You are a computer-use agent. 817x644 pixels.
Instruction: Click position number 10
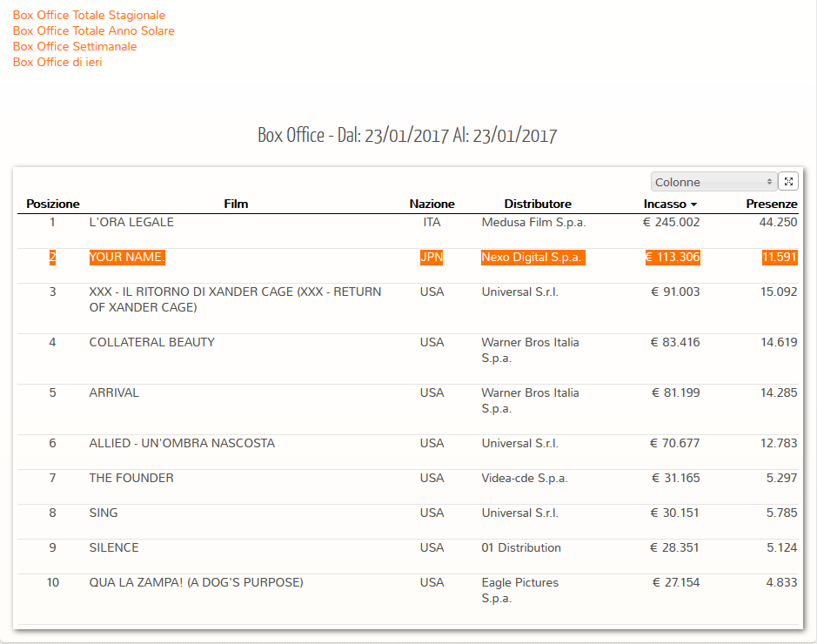pyautogui.click(x=52, y=582)
